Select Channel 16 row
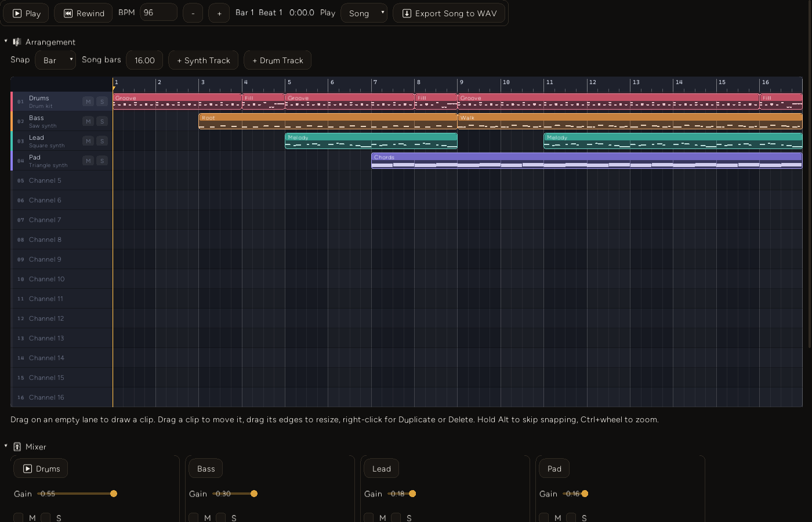Image resolution: width=812 pixels, height=522 pixels. tap(61, 397)
